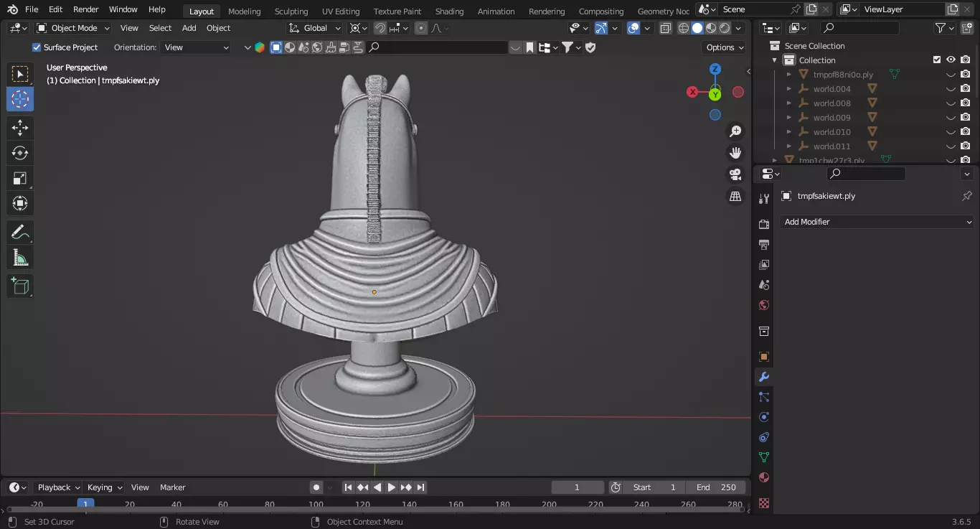Screen dimensions: 980x529
Task: Switch to rendered viewport shading
Action: tap(725, 28)
